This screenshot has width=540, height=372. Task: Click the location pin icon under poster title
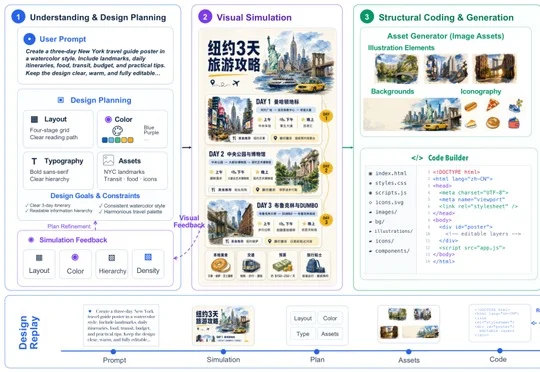click(x=212, y=83)
